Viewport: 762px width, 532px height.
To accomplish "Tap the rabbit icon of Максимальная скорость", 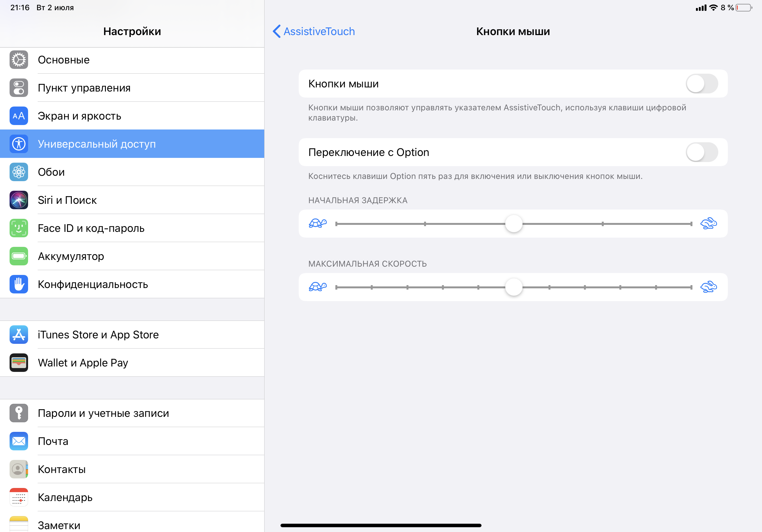I will (x=708, y=287).
